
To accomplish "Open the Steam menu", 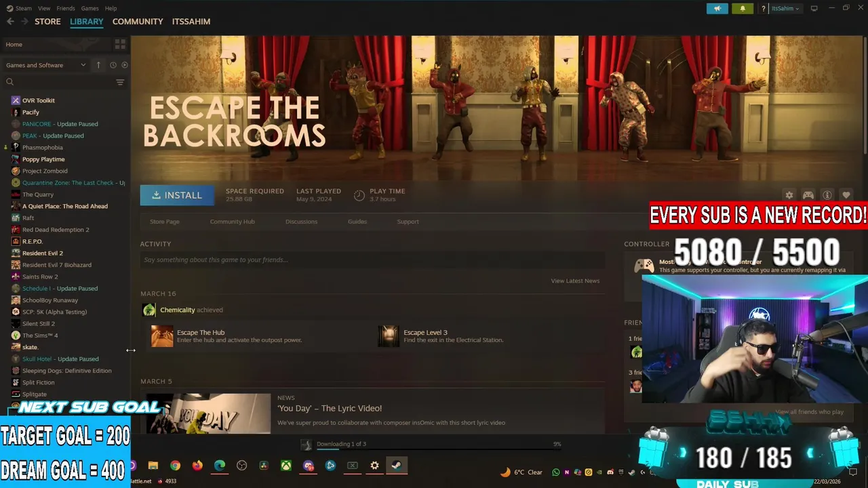I will point(20,8).
